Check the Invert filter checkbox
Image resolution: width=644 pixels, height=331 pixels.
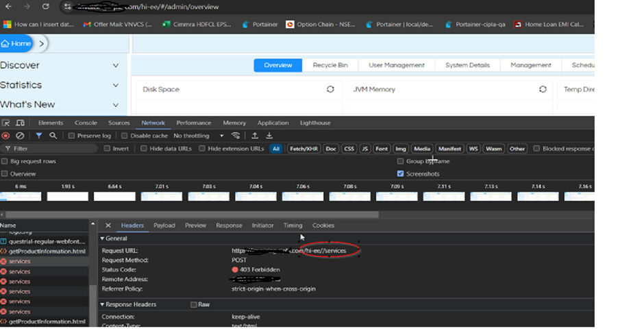[x=107, y=149]
